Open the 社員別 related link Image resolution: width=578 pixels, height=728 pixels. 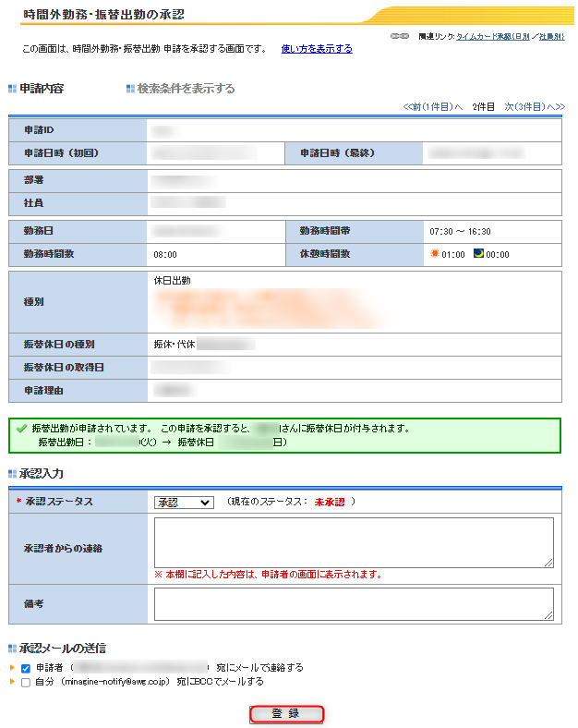[x=551, y=36]
